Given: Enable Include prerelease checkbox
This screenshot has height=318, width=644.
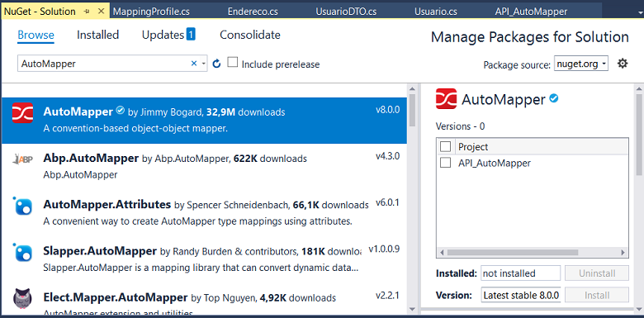Looking at the screenshot, I should click(x=233, y=63).
